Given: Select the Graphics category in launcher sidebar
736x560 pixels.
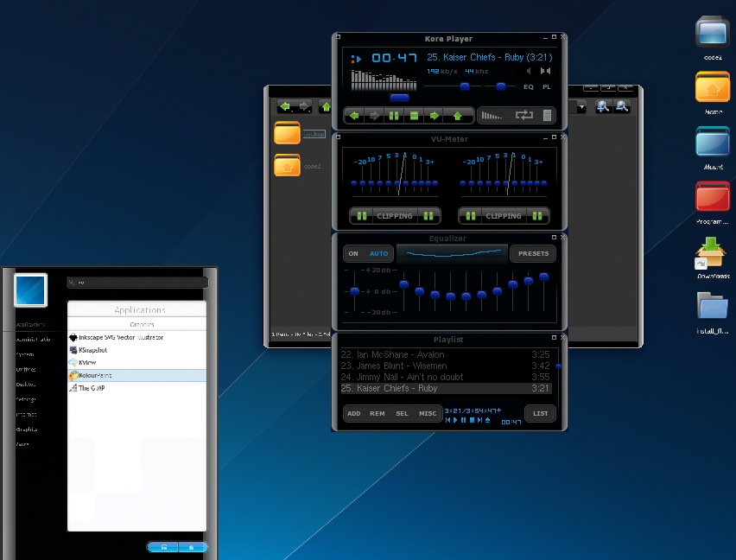Looking at the screenshot, I should pyautogui.click(x=27, y=430).
